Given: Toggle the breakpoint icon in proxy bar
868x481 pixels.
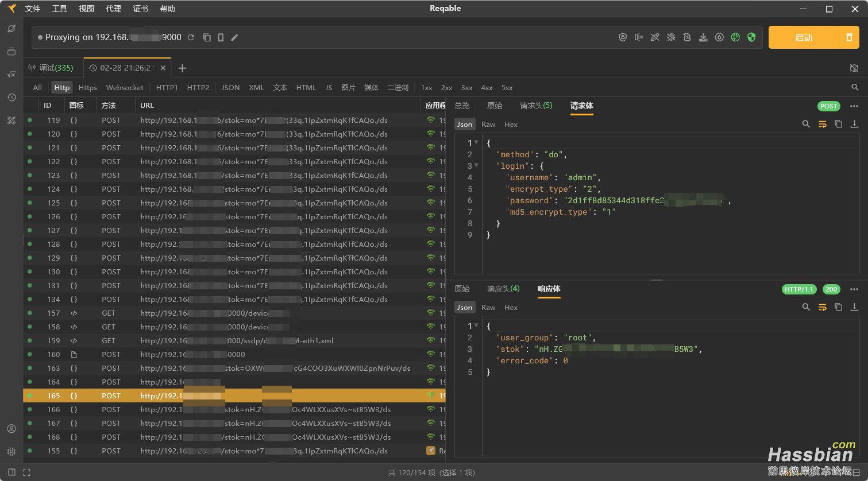Looking at the screenshot, I should click(x=639, y=37).
